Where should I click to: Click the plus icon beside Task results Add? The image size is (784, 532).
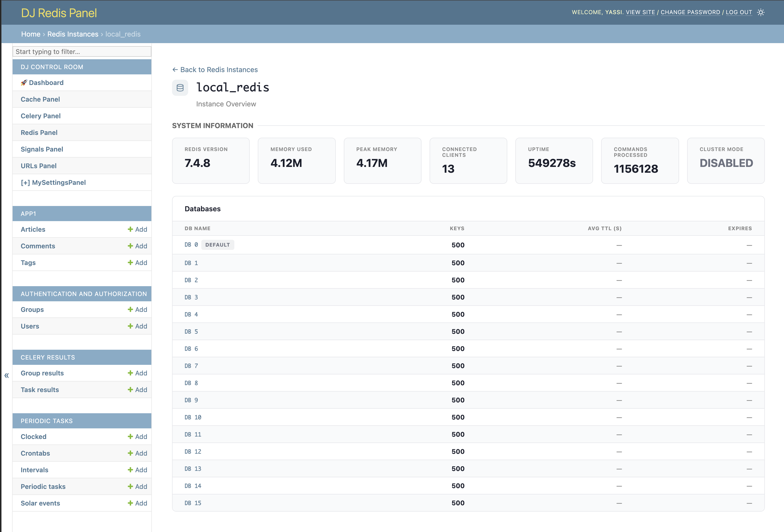tap(130, 390)
